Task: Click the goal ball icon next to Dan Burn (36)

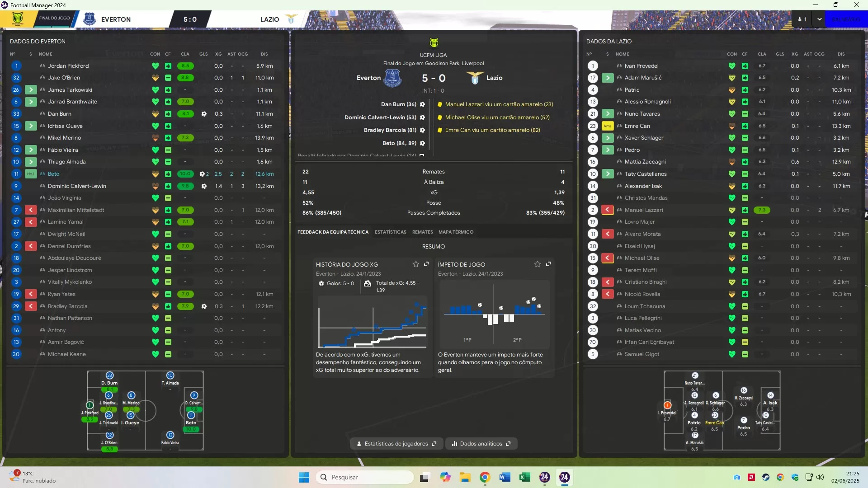Action: (422, 104)
